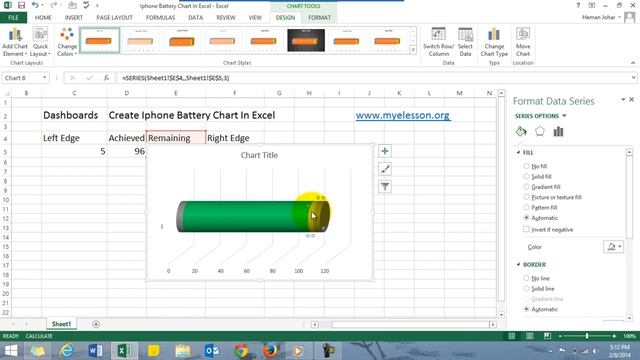Screen dimensions: 640x360
Task: Select Effects pentagon tab
Action: (540, 131)
